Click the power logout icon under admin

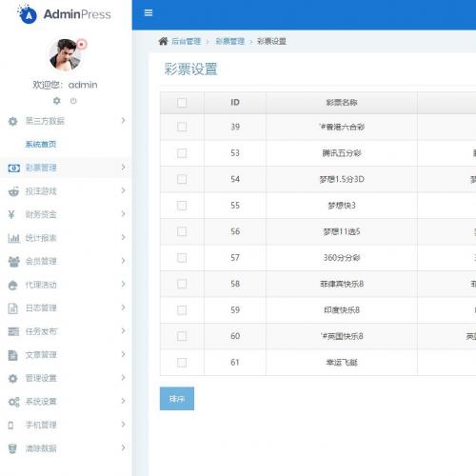[73, 101]
